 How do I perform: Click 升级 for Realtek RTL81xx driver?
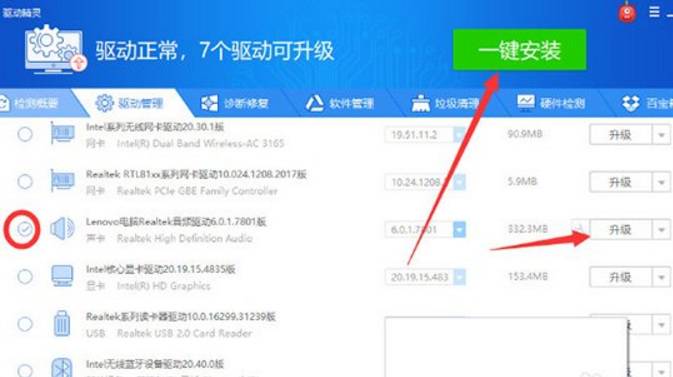pos(620,182)
